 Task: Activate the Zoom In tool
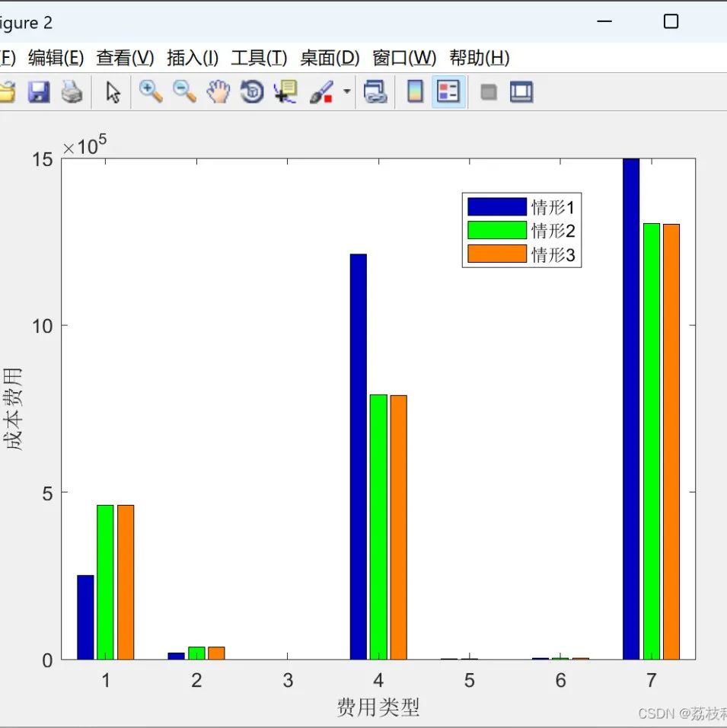click(151, 91)
